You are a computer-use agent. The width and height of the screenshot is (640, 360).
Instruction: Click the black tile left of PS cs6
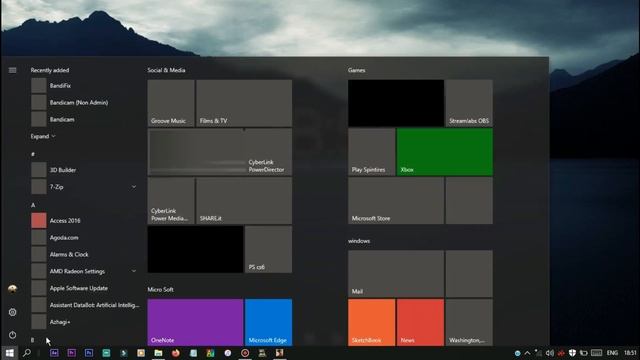tap(195, 249)
